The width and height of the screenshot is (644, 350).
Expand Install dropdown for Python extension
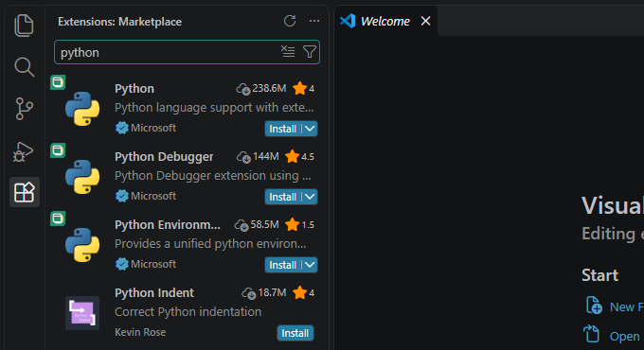pos(310,129)
